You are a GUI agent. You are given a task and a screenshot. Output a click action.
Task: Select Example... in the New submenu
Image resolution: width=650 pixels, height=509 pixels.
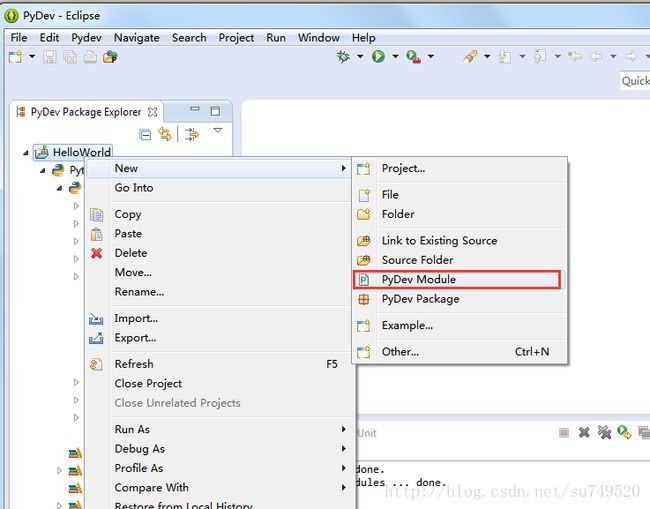(459, 325)
